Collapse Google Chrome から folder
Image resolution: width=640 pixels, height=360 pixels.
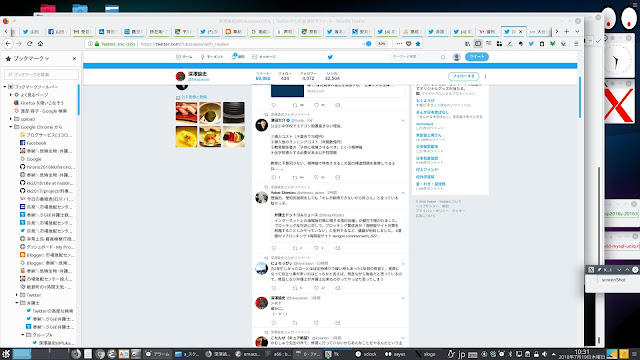11,127
